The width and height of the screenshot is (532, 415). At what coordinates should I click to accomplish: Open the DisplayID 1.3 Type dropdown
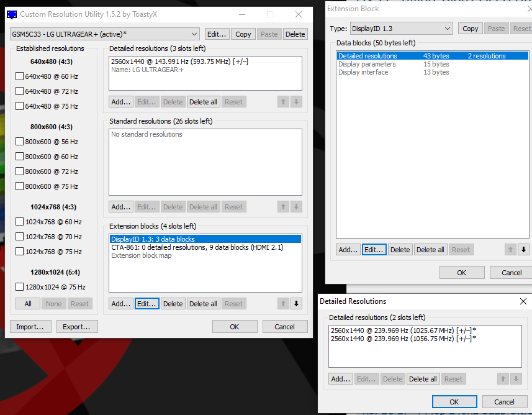click(x=400, y=29)
